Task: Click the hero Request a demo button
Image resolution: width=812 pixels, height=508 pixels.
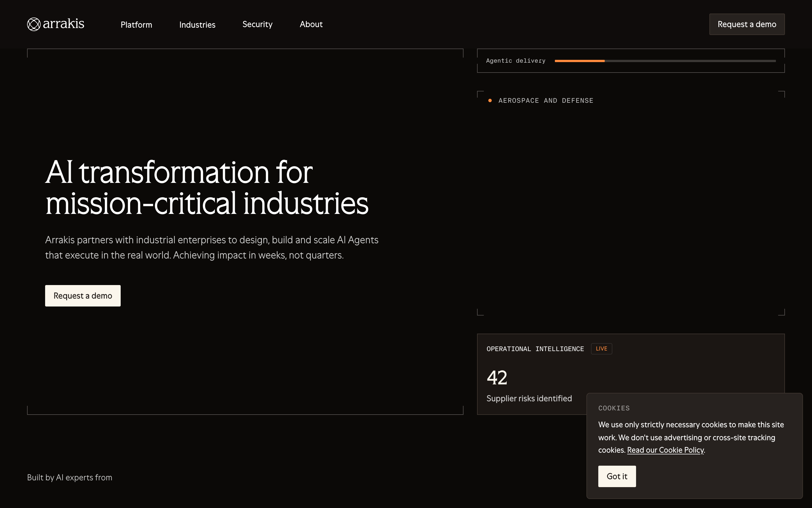Action: click(x=83, y=296)
